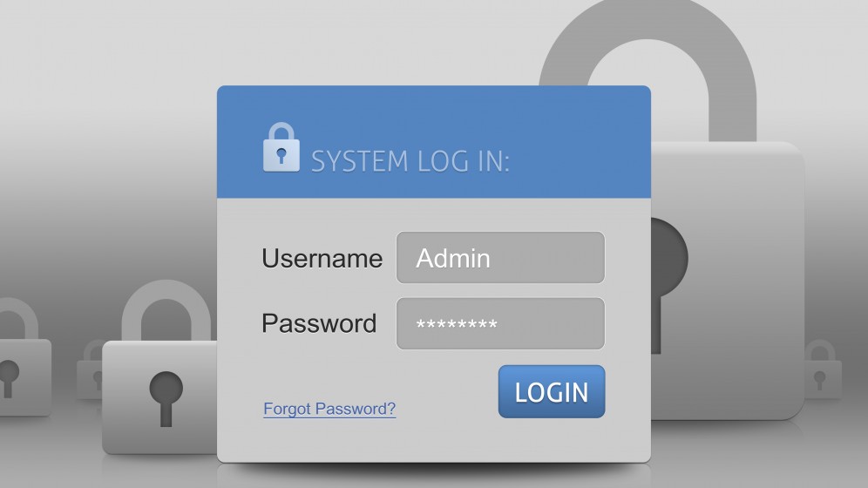Click the SYSTEM LOG IN: header text

pos(410,161)
